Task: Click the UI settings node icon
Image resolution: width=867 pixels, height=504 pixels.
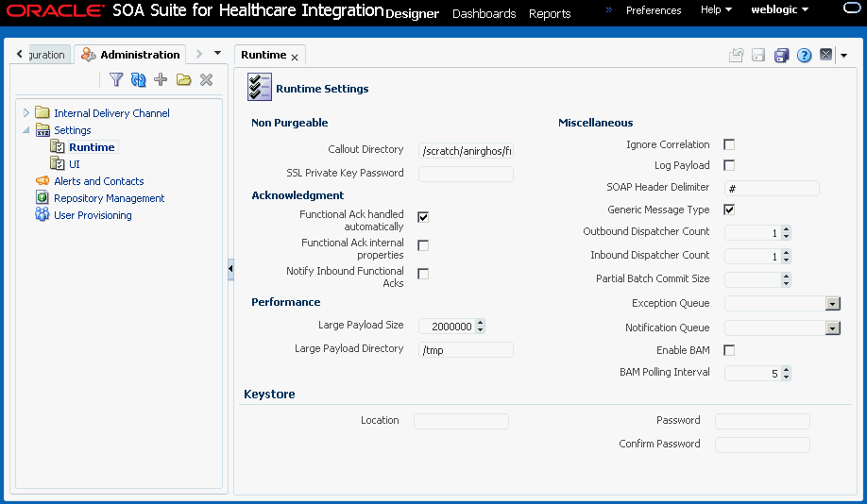Action: pos(58,163)
